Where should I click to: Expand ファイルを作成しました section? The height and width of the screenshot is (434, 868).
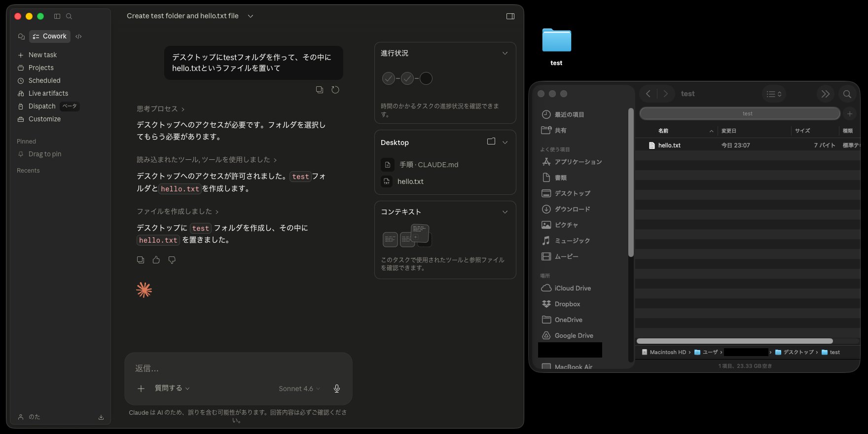178,212
